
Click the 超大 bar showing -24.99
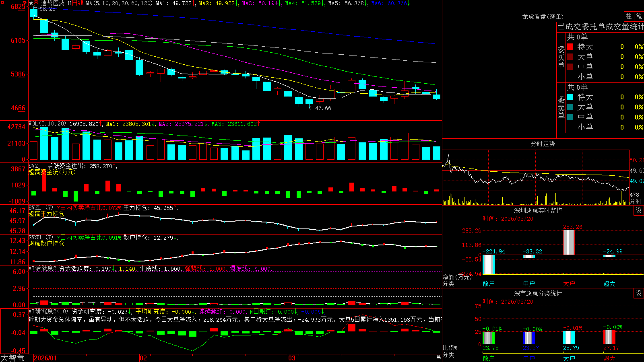coord(609,256)
